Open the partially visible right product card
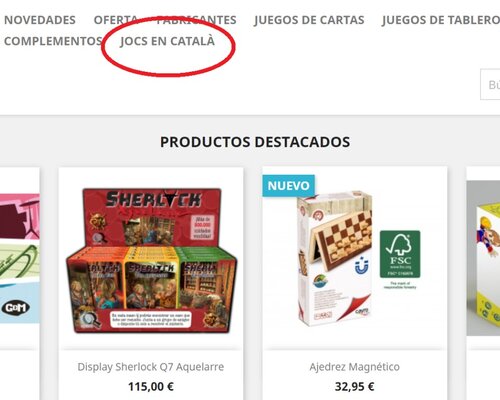This screenshot has width=500, height=400. 483,283
